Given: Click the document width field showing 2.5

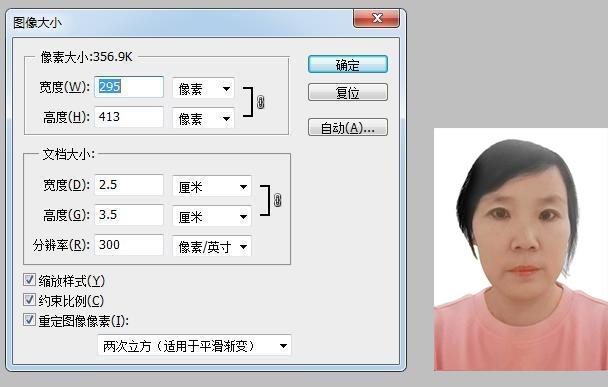Looking at the screenshot, I should (x=129, y=185).
